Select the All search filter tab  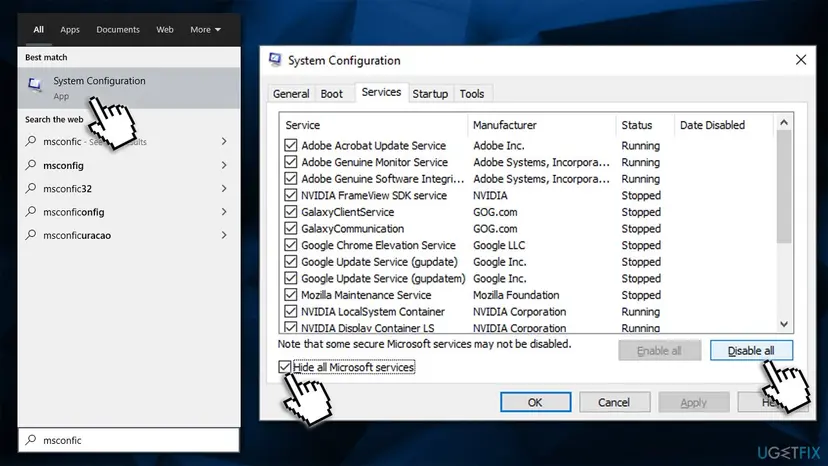click(x=39, y=30)
